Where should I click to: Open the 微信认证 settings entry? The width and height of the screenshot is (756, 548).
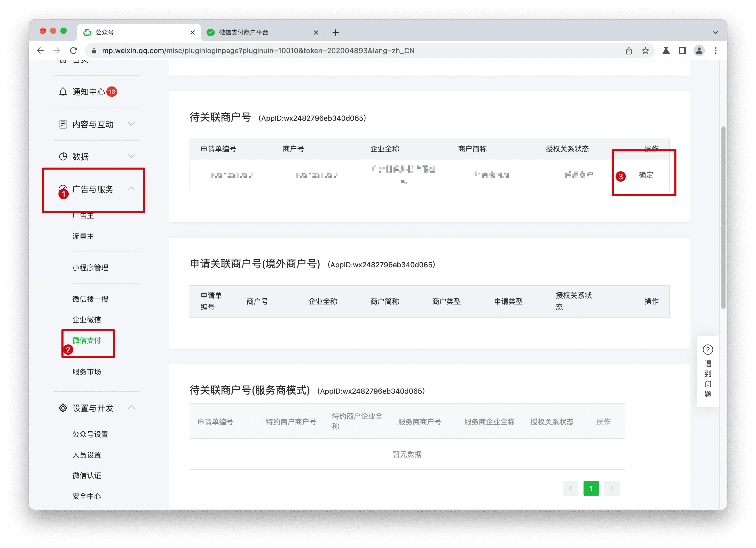(x=87, y=476)
